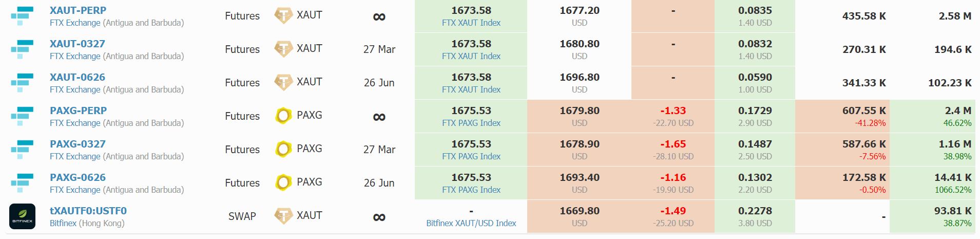
Task: Click the infinity symbol in the PAXG-PERP row
Action: (379, 117)
